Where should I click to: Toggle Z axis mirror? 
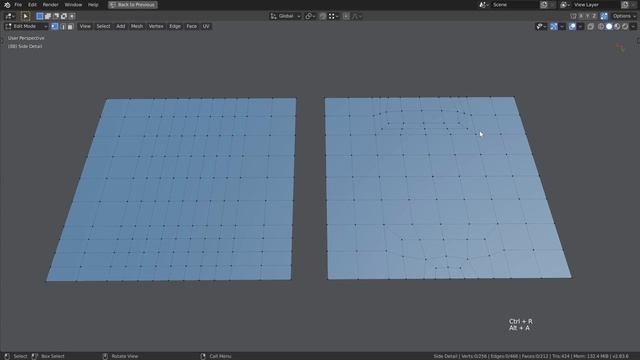tap(594, 16)
